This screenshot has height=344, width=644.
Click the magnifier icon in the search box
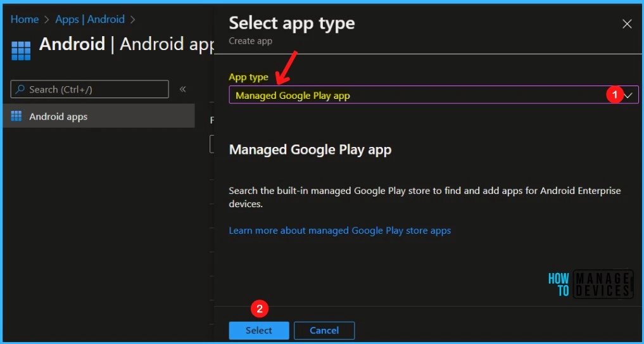[20, 89]
